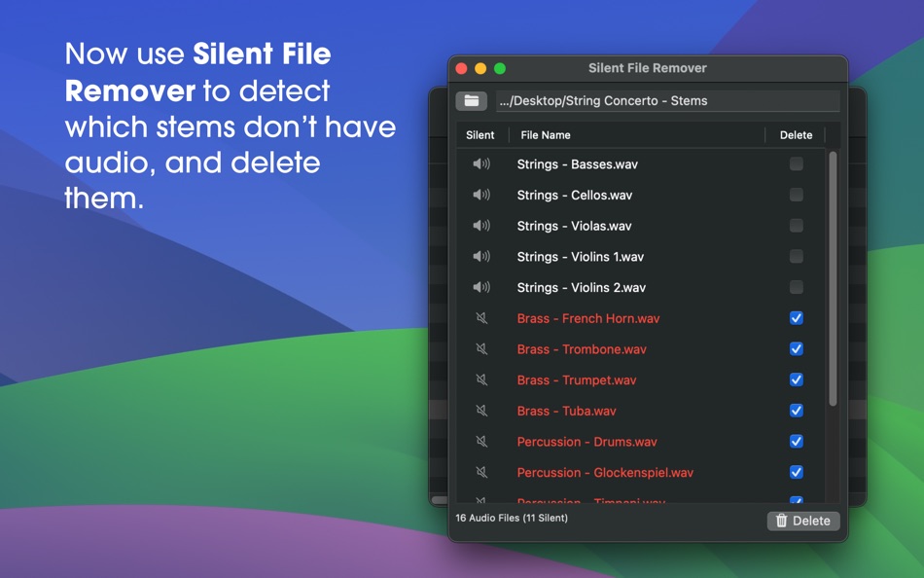
Task: Select Brass - Tuba.wav file name
Action: pyautogui.click(x=566, y=411)
